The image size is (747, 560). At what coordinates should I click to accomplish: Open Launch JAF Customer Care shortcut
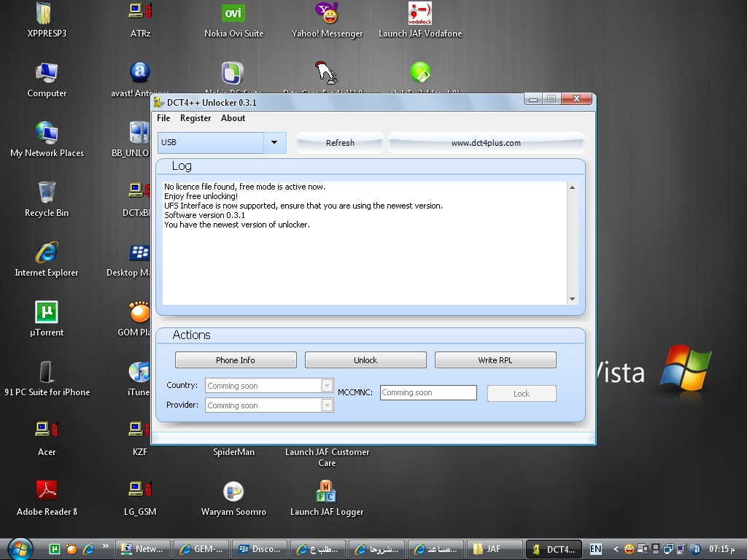(x=327, y=457)
